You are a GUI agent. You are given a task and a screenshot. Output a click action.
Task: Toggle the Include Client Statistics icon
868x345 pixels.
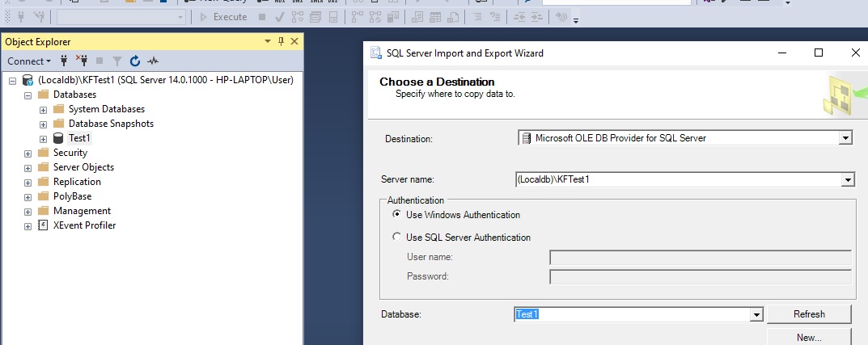coord(393,17)
